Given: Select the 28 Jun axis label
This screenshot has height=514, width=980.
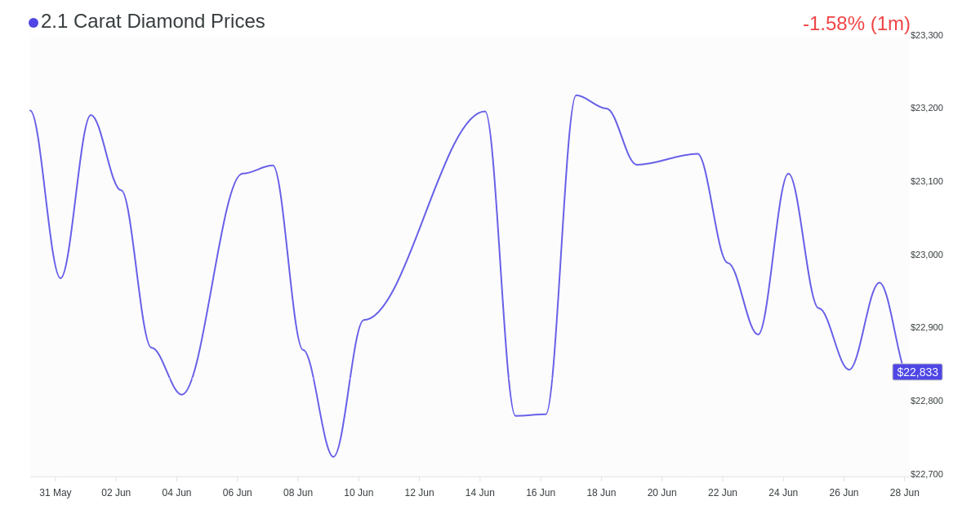Looking at the screenshot, I should (x=904, y=493).
